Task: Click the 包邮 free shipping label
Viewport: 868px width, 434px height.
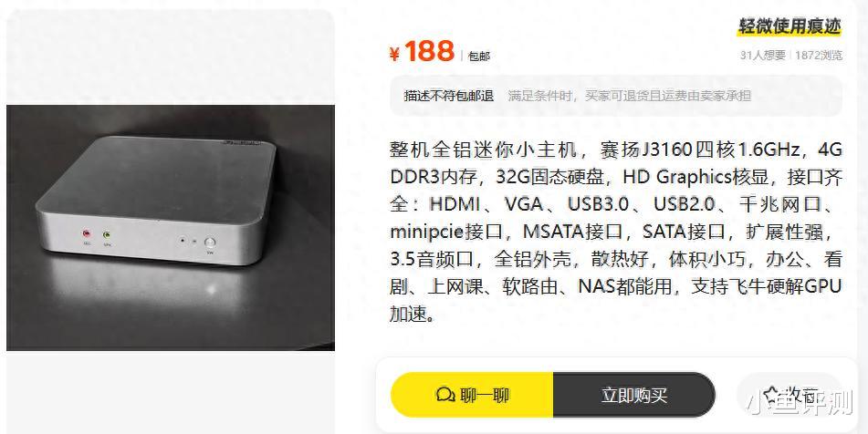Action: coord(479,57)
